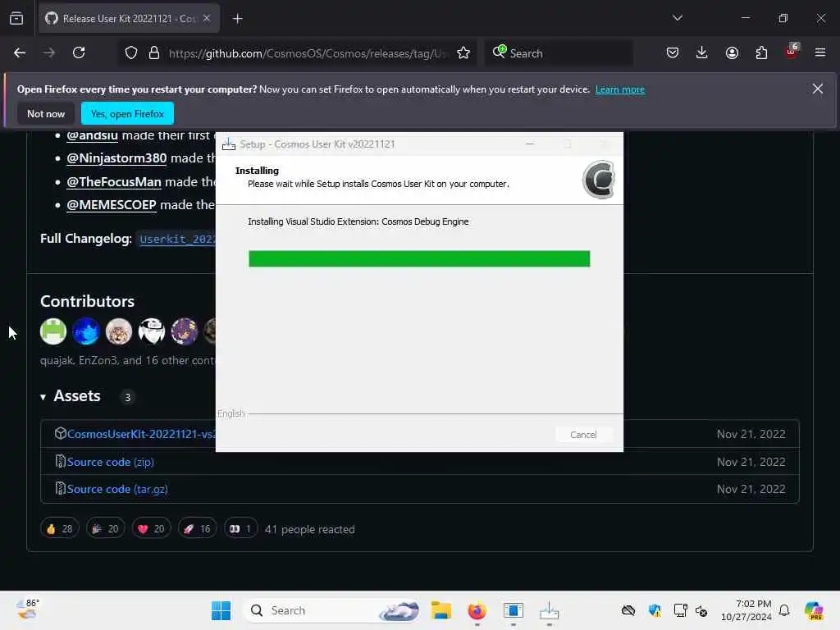Screen dimensions: 840x630
Task: Click the eyes reaction 1
Action: (x=240, y=529)
